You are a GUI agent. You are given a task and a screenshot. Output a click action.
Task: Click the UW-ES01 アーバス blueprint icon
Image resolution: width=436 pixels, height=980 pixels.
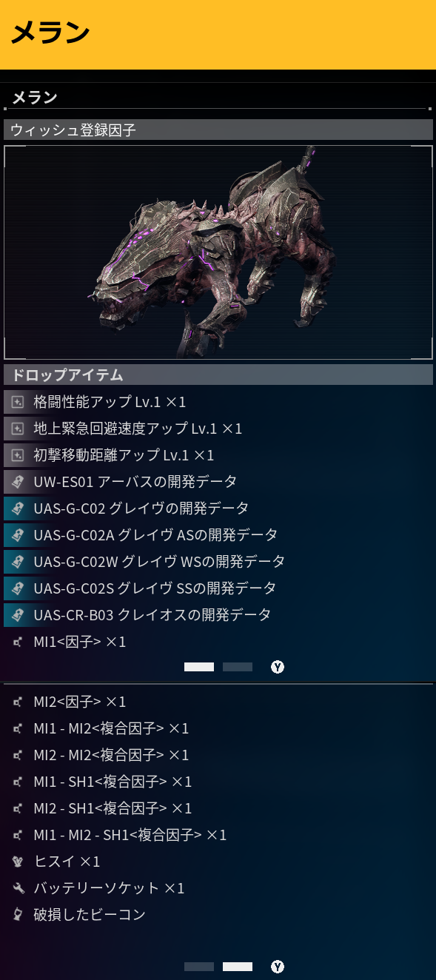tap(16, 482)
